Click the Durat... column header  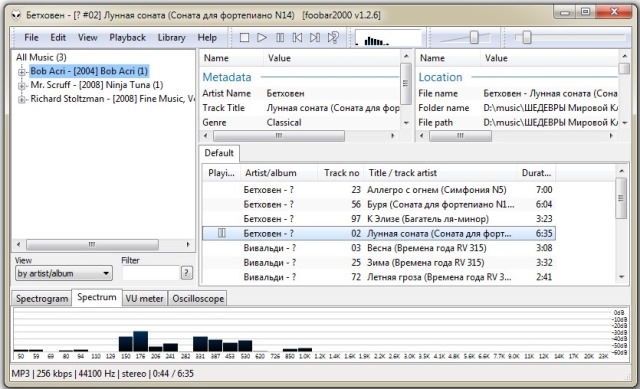click(x=536, y=173)
